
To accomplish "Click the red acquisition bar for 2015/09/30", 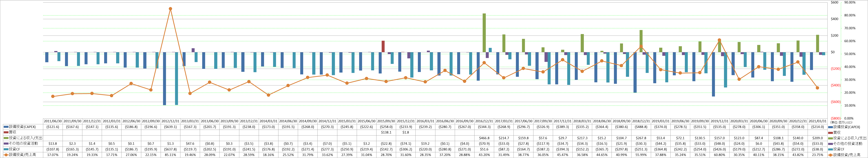I will (x=383, y=47).
